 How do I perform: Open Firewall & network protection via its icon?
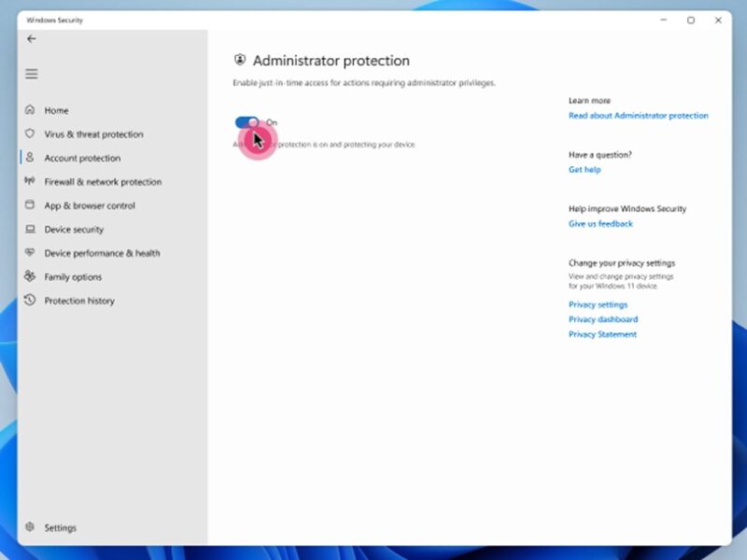[31, 181]
